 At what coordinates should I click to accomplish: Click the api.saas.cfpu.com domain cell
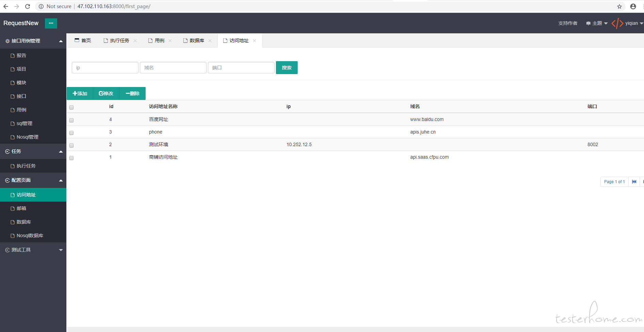[429, 157]
